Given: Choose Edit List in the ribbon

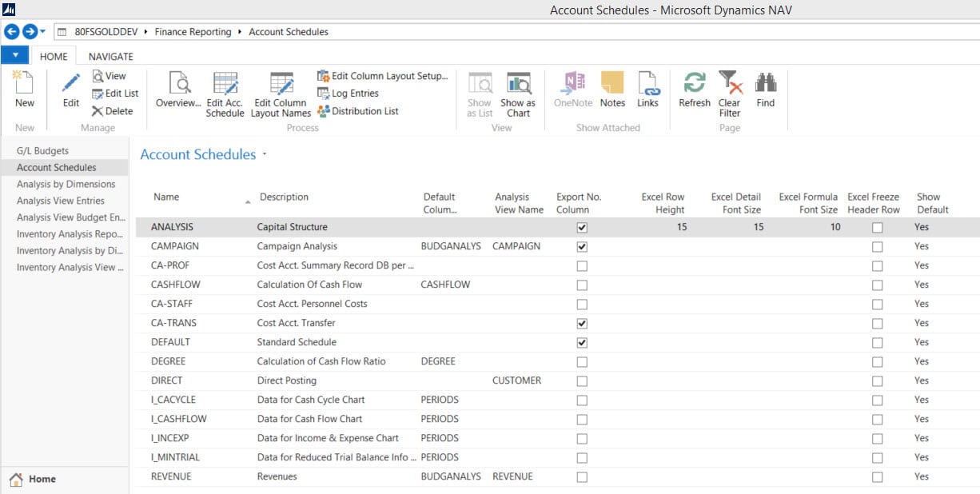Looking at the screenshot, I should click(115, 94).
